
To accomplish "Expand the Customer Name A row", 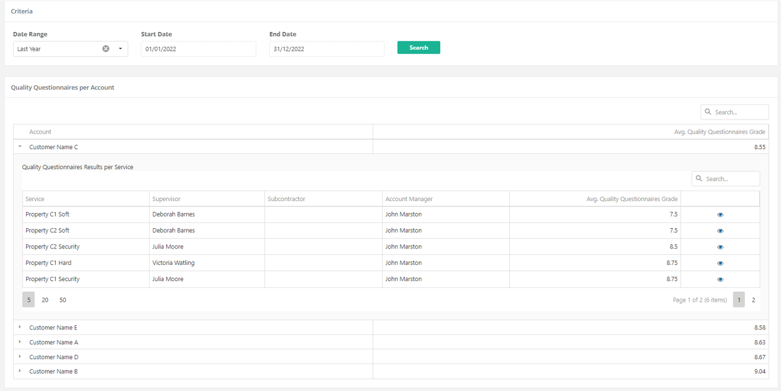I will point(20,342).
